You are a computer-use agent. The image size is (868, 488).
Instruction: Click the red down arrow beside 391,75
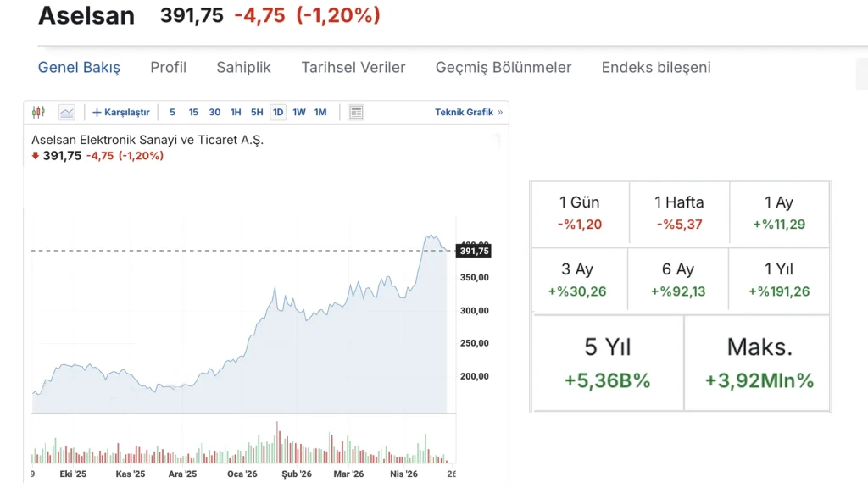pyautogui.click(x=35, y=156)
